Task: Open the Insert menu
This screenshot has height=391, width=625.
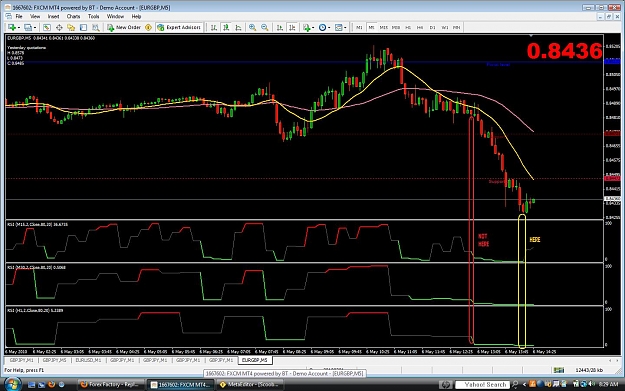Action: click(x=53, y=16)
